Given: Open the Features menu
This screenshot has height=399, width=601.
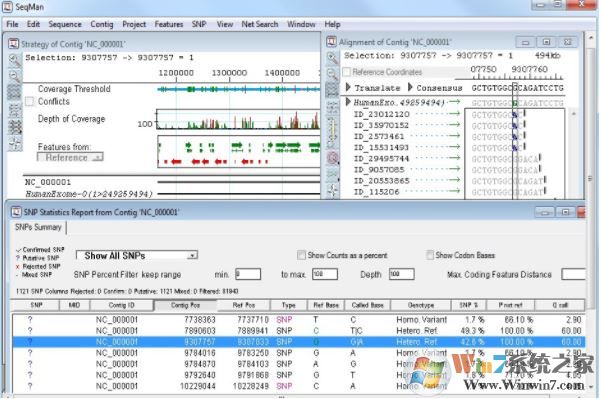Looking at the screenshot, I should (x=169, y=24).
